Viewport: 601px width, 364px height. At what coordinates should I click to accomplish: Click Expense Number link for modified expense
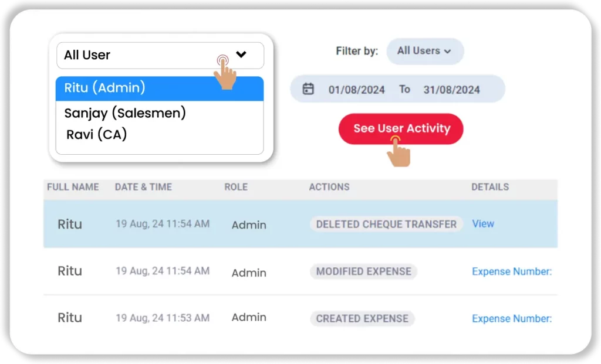(x=512, y=271)
